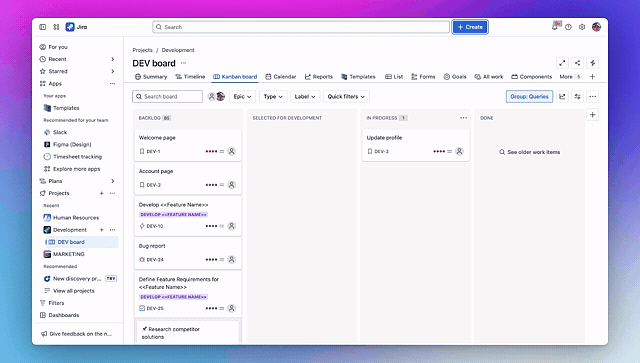Create a project with the Projects plus icon
The width and height of the screenshot is (640, 363).
point(102,193)
